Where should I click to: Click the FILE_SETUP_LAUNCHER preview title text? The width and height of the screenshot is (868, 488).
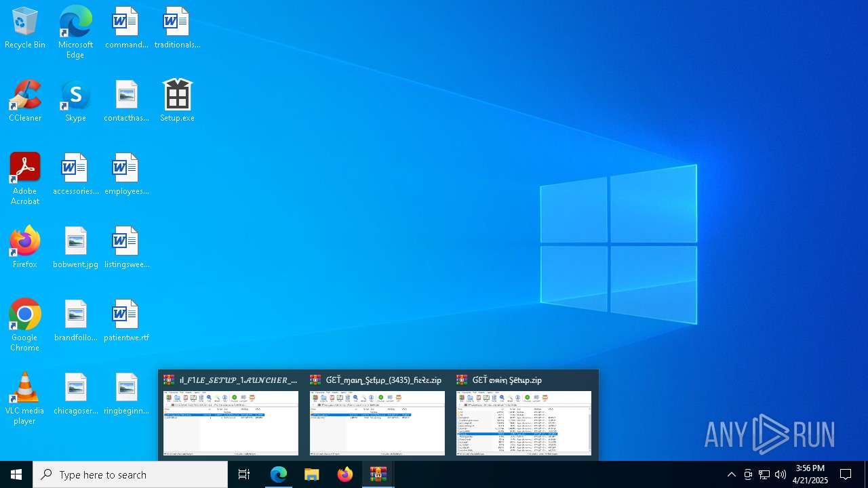click(x=239, y=380)
